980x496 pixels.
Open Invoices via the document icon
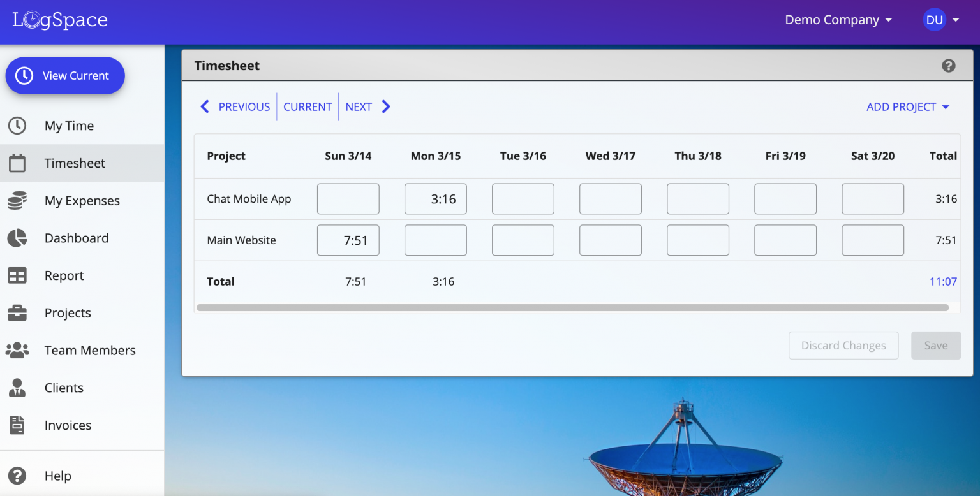17,425
